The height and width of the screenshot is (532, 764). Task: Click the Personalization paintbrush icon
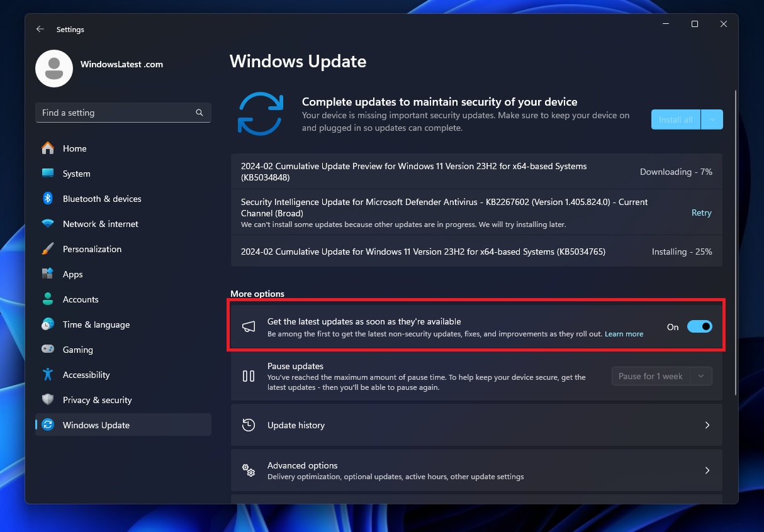48,249
